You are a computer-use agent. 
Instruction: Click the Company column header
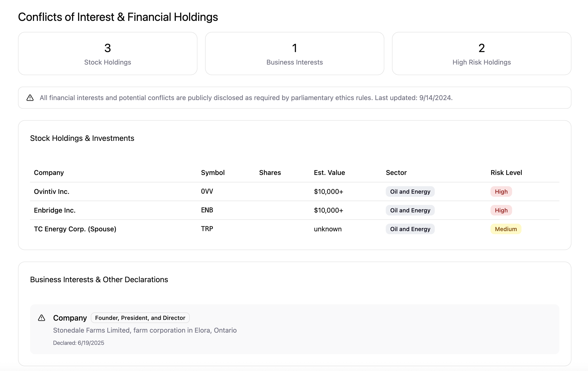point(49,173)
